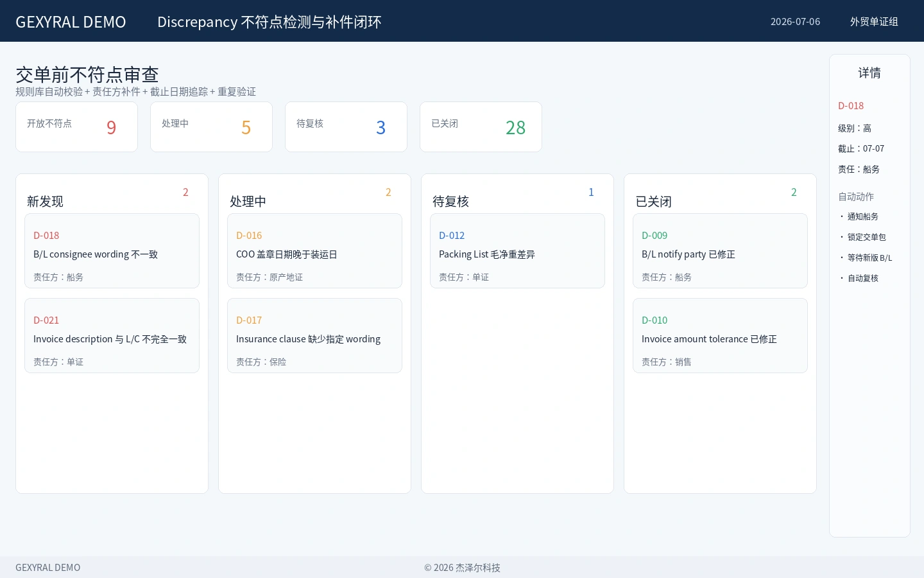Select the 开放不符点 stat card
The width and height of the screenshot is (924, 578).
click(x=76, y=127)
